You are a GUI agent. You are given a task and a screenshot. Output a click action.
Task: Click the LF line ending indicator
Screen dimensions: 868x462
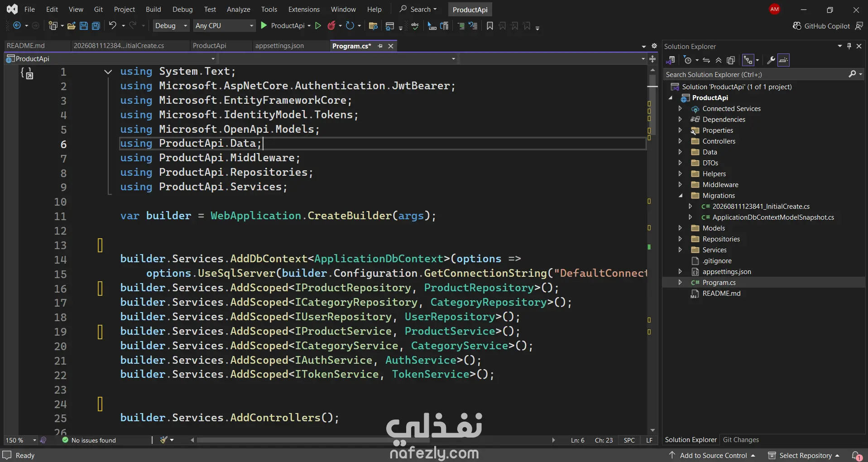[649, 440]
